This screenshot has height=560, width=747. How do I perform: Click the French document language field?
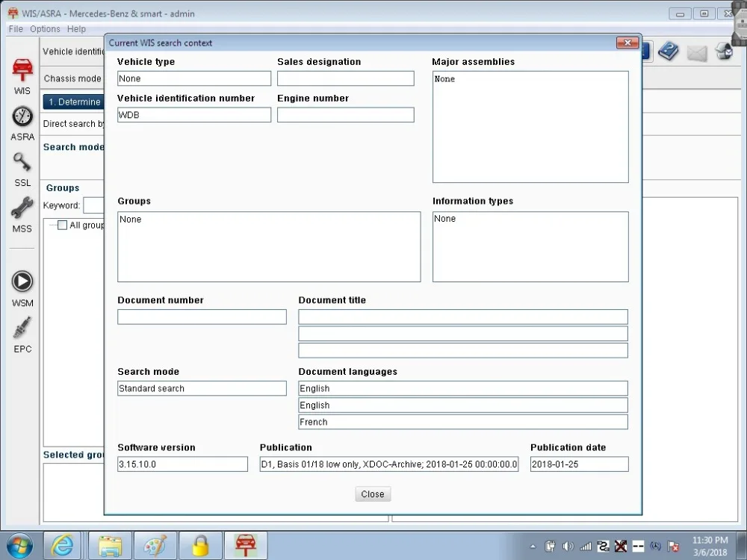tap(462, 422)
